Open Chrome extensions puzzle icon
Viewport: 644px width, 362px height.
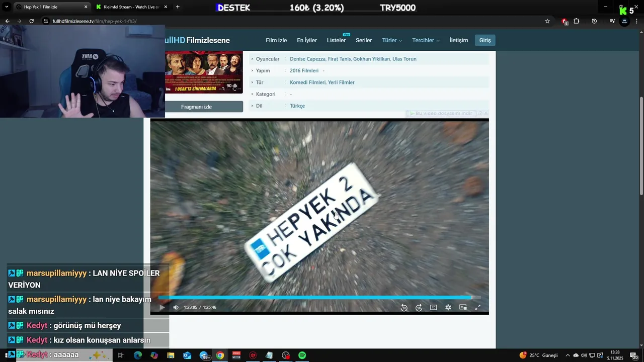[x=577, y=21]
